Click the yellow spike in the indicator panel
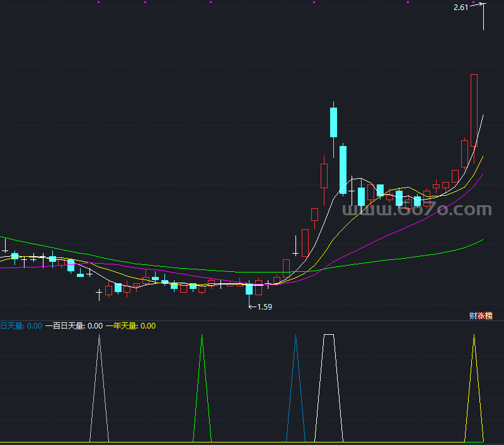The image size is (504, 445). tap(474, 388)
